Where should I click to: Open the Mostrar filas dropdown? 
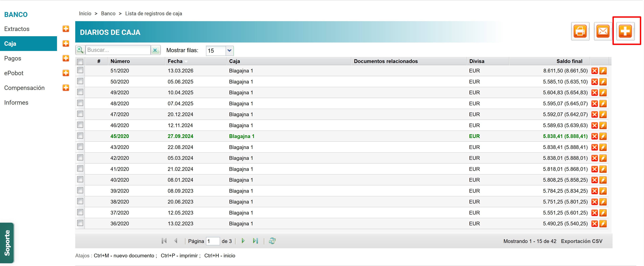(x=229, y=51)
